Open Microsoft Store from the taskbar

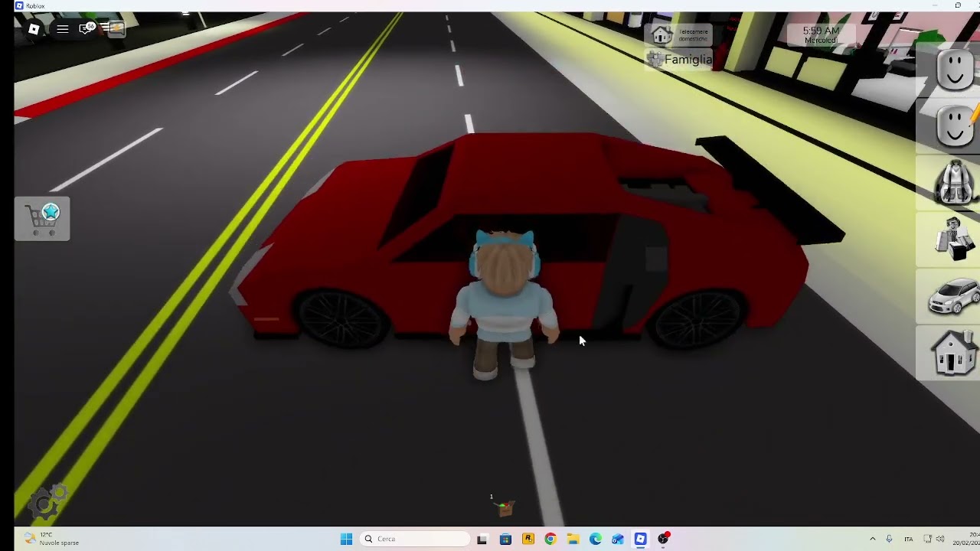(x=505, y=539)
